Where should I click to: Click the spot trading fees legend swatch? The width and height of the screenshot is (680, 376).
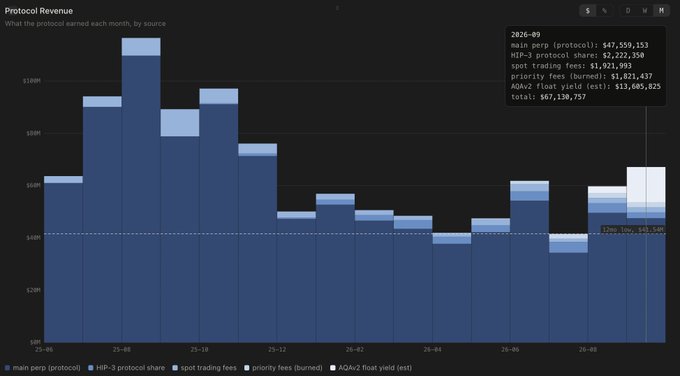[175, 368]
